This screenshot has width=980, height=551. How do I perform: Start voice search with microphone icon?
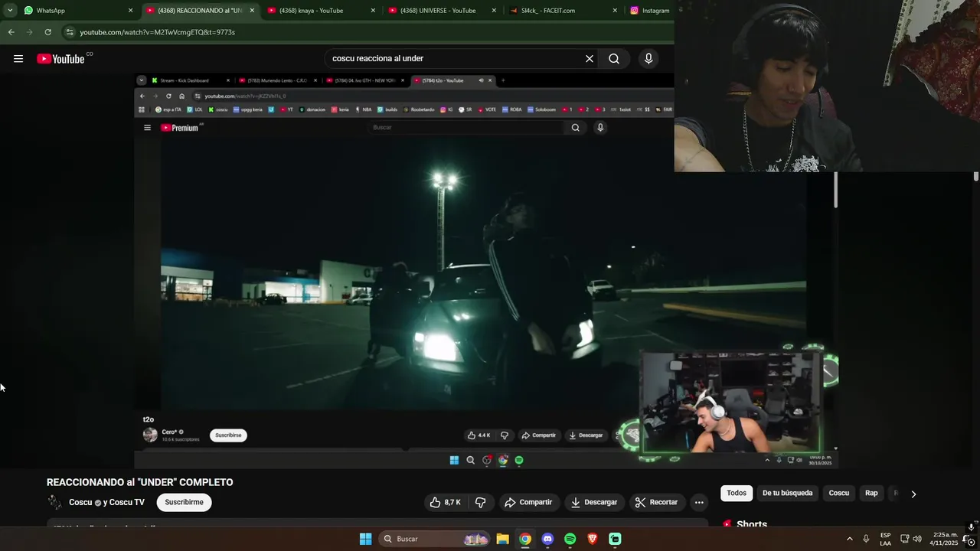point(648,59)
